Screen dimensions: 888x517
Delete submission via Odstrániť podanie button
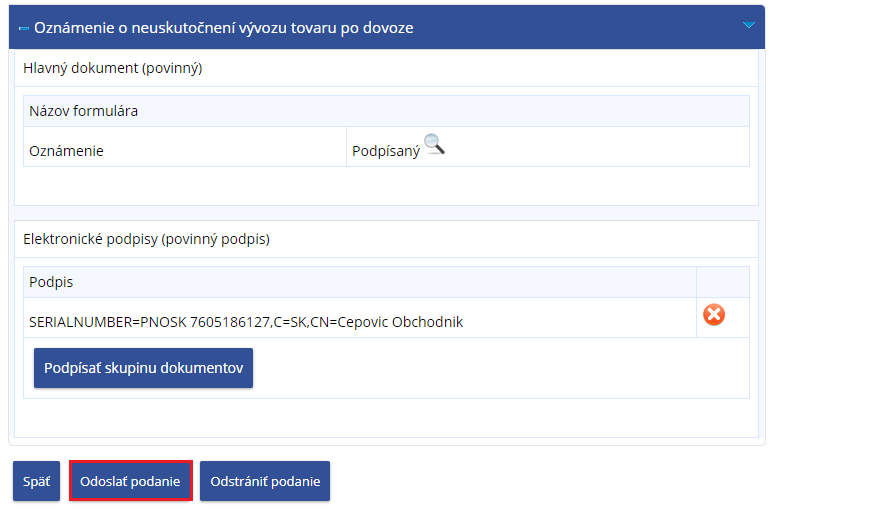coord(265,481)
